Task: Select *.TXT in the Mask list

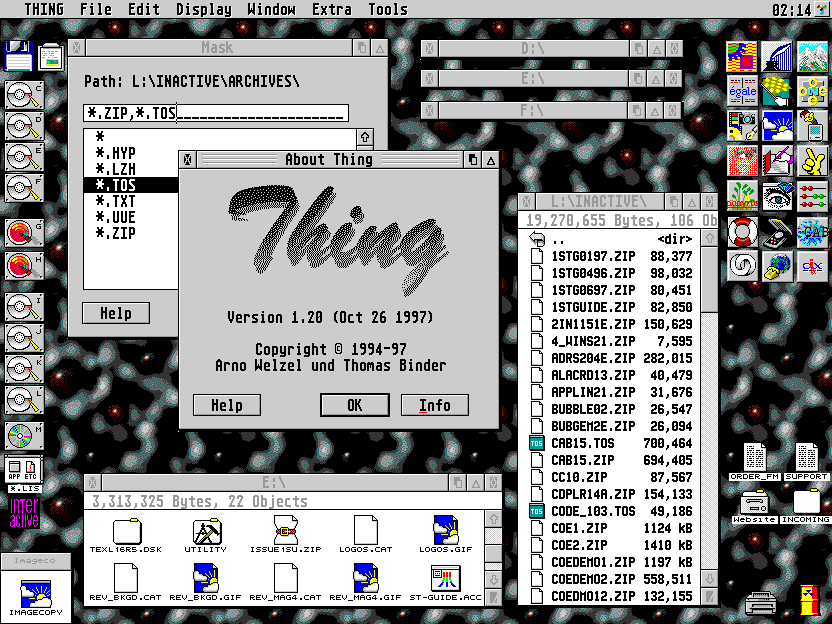Action: (x=115, y=201)
